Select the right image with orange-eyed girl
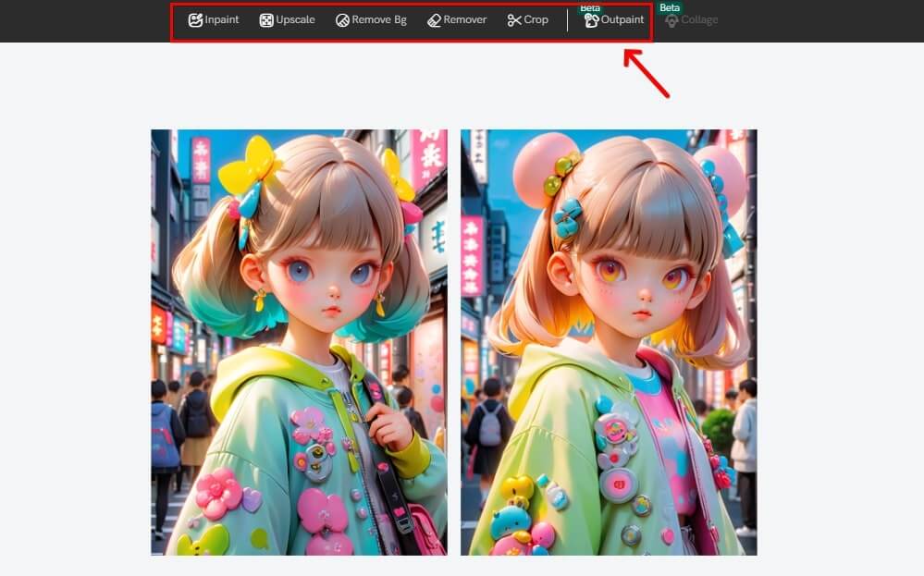The image size is (924, 576). click(609, 342)
